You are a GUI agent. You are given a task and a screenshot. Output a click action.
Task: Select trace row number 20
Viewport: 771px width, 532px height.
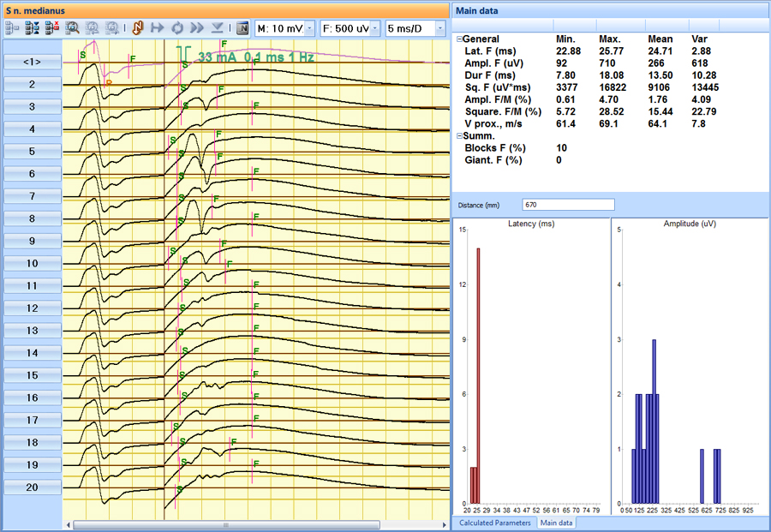(32, 487)
